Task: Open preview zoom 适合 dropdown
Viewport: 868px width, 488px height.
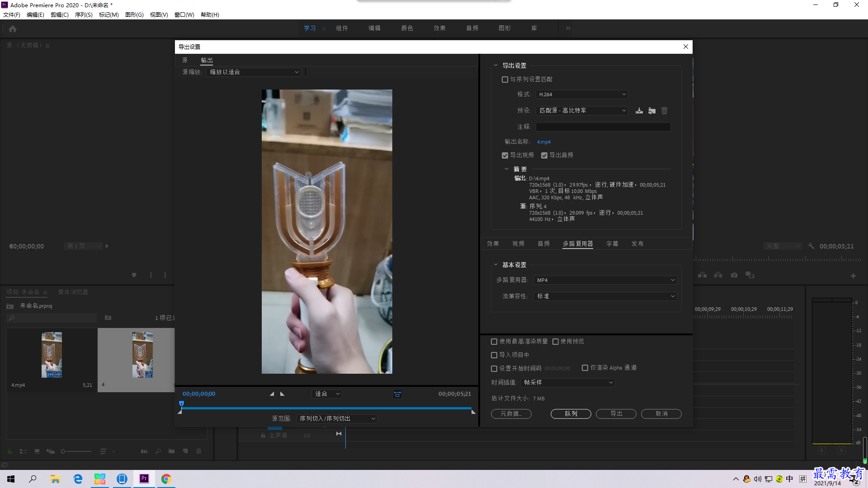Action: coord(327,394)
